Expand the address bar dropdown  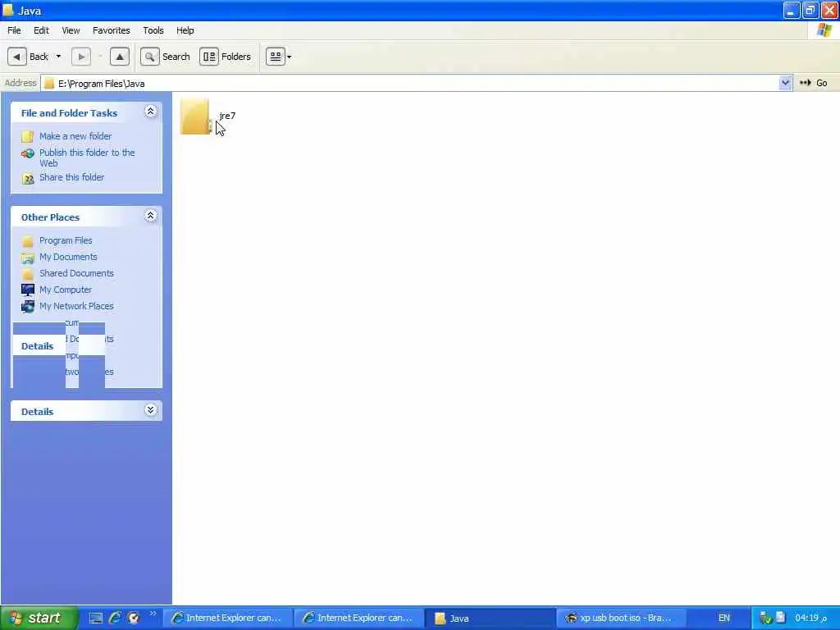tap(785, 83)
